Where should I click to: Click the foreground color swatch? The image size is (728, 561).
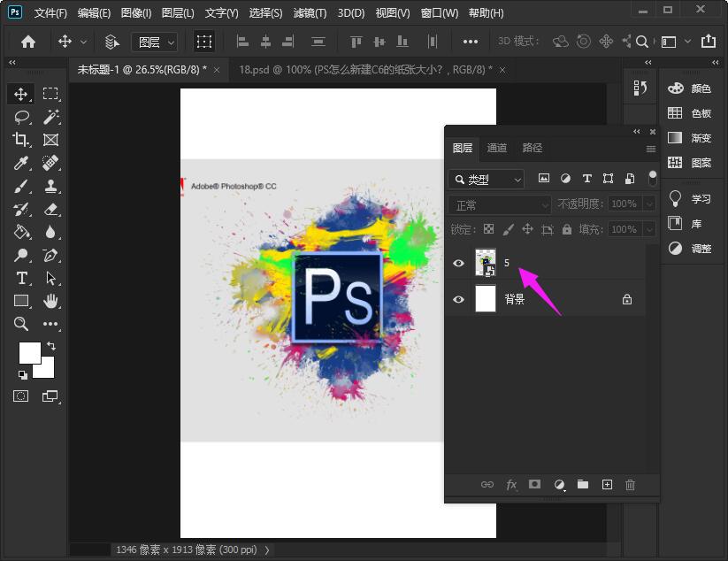pos(29,352)
